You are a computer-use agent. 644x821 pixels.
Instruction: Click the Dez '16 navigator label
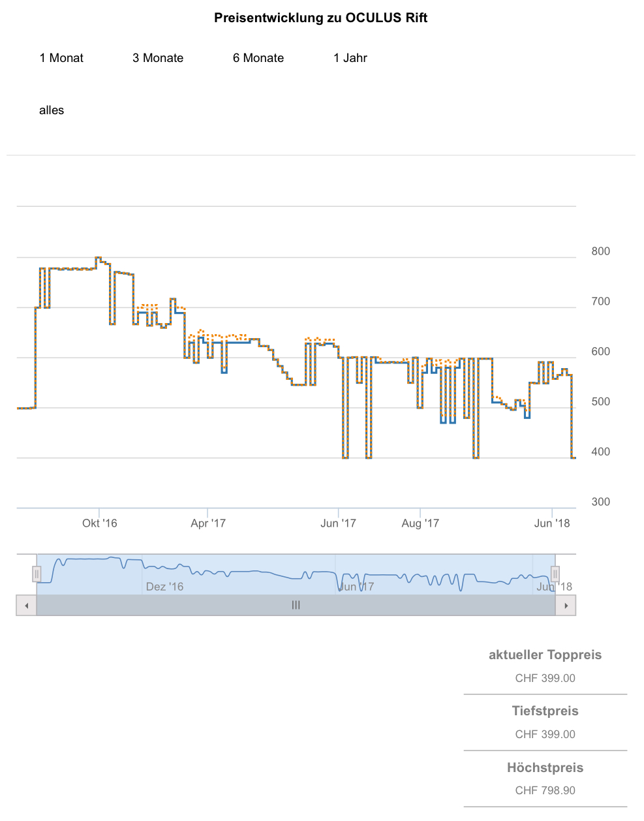click(x=164, y=587)
